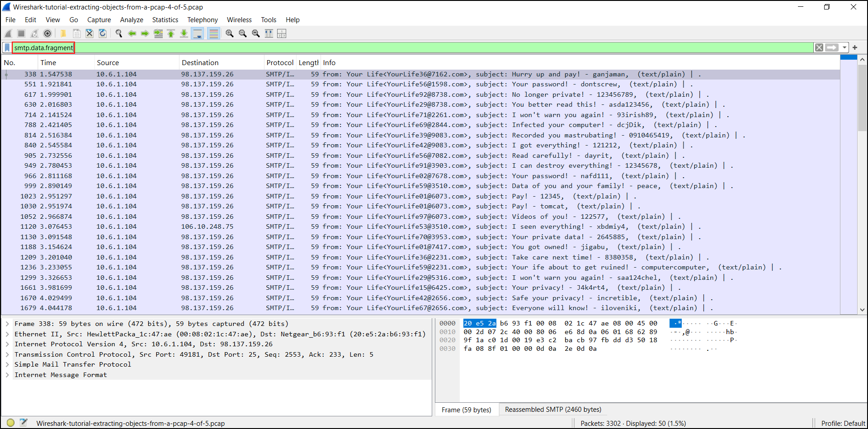The image size is (868, 429).
Task: Edit capture file properties status icon
Action: tap(24, 423)
